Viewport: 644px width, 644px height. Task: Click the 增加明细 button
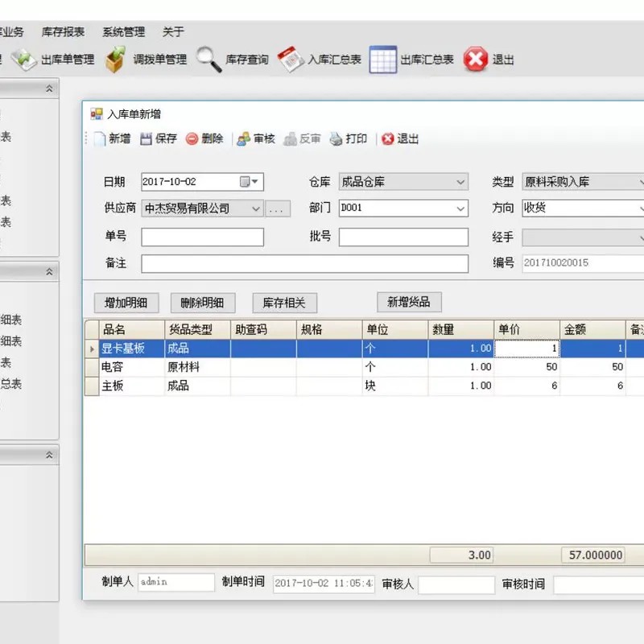126,302
